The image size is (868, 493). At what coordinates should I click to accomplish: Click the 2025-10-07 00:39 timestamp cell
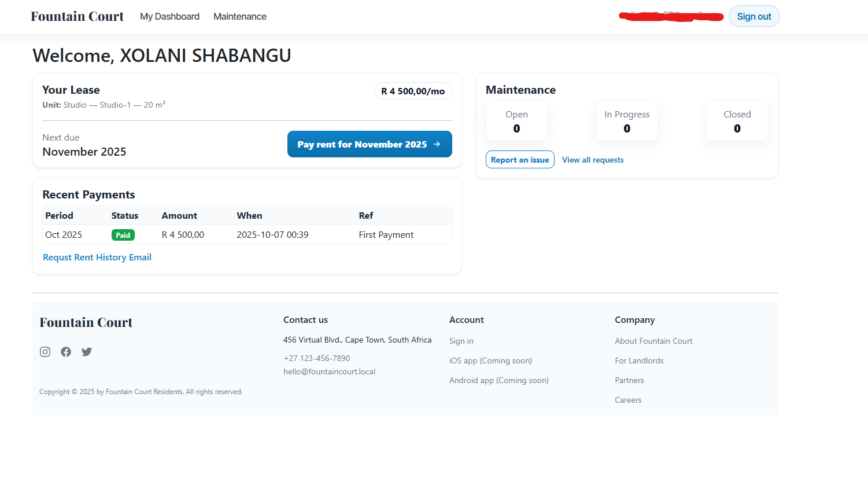click(272, 235)
